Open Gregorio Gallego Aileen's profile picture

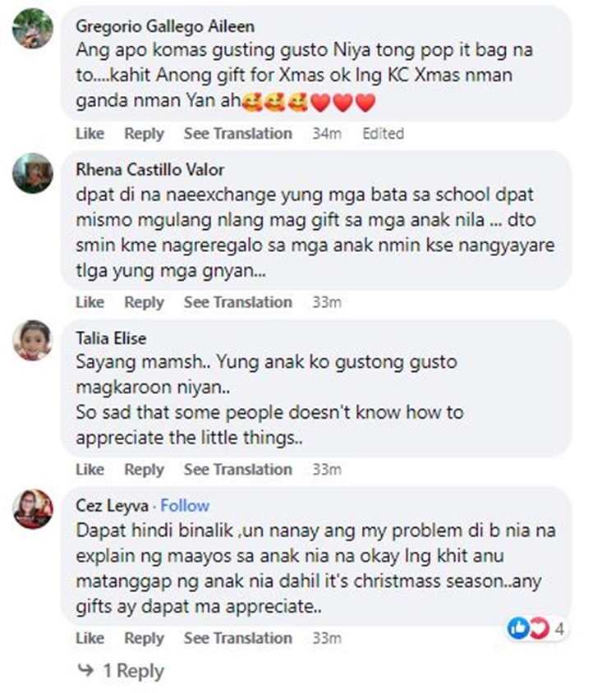[x=33, y=28]
